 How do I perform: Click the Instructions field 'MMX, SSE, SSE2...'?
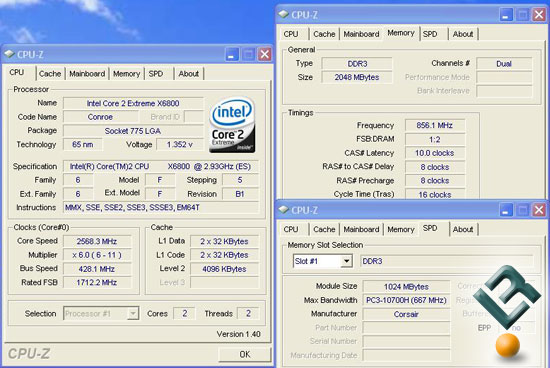point(161,207)
